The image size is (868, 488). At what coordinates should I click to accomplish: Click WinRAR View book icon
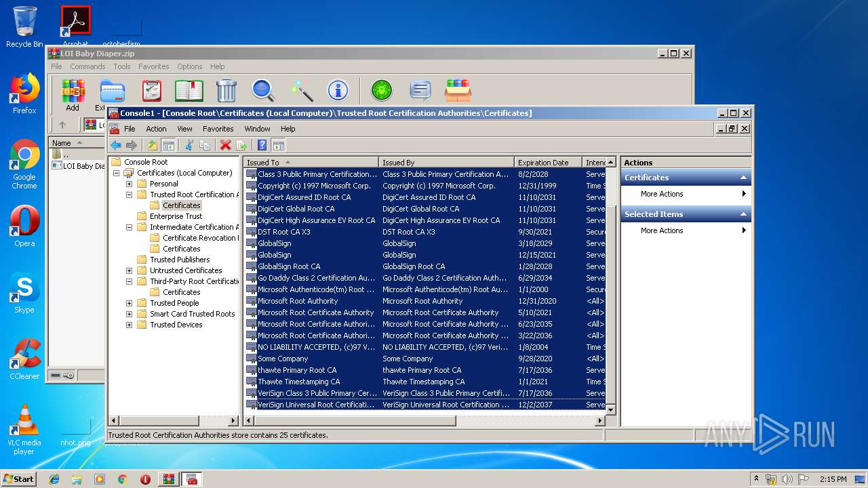tap(189, 90)
